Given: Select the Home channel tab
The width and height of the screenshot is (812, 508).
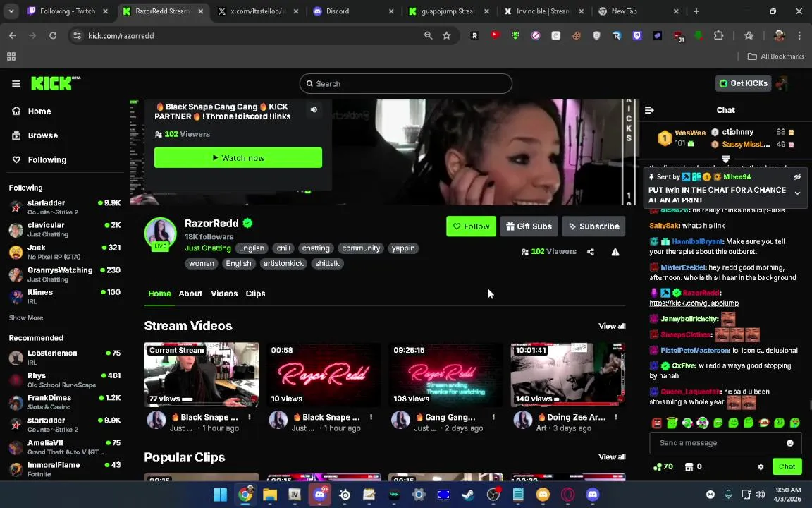Looking at the screenshot, I should (x=159, y=294).
